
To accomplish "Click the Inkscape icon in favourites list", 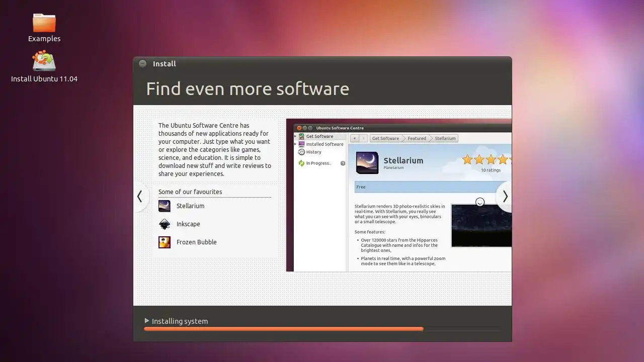I will pos(165,224).
